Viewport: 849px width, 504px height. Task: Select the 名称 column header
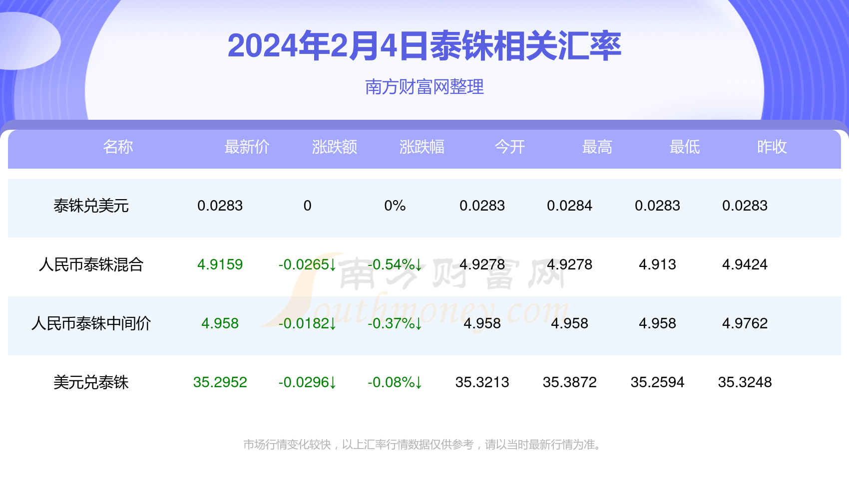point(118,147)
